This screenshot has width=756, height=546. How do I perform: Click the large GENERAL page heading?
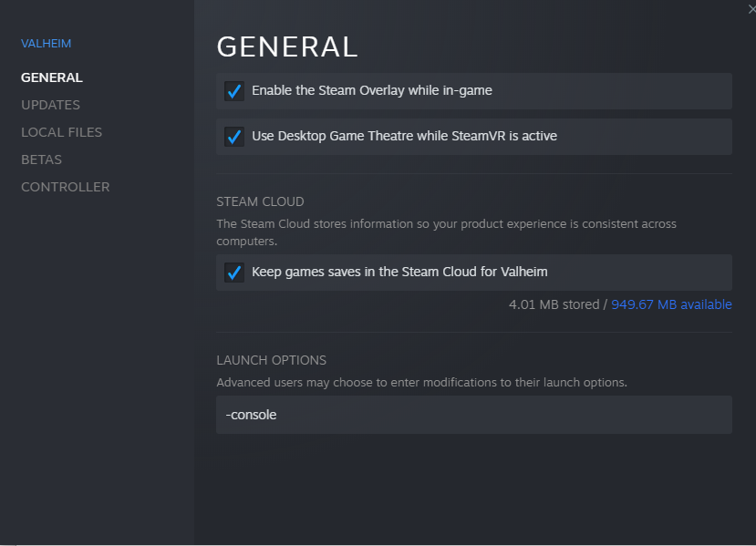[287, 46]
